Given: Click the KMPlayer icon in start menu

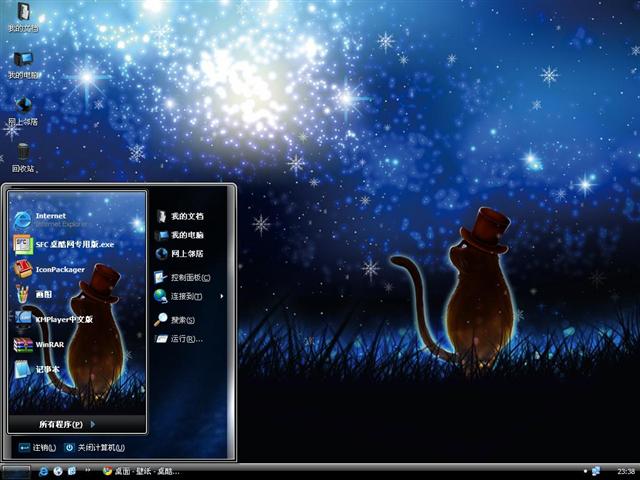Looking at the screenshot, I should click(23, 319).
